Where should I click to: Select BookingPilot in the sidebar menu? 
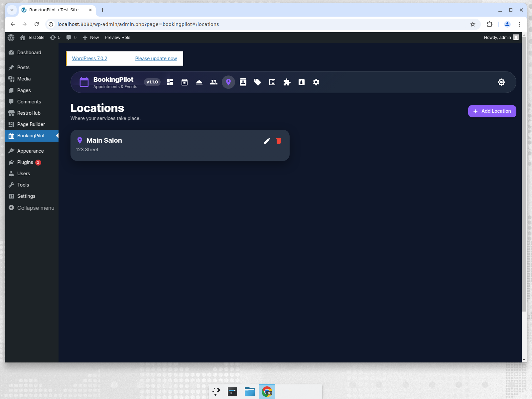(32, 136)
